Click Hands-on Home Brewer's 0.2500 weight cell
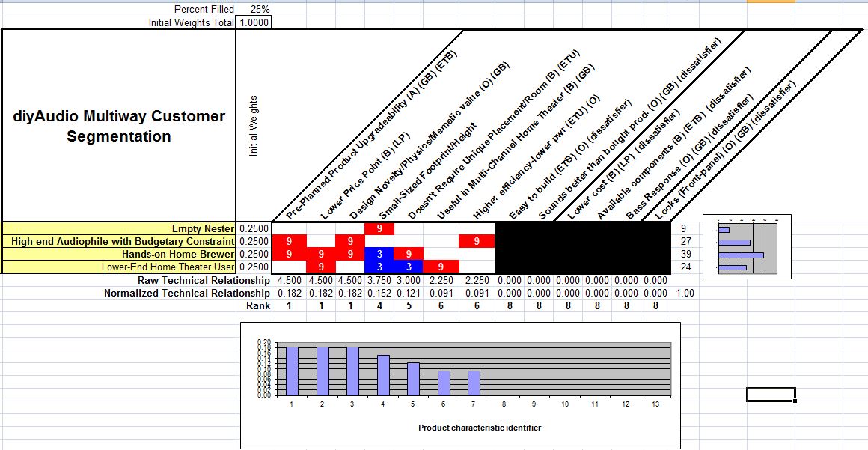This screenshot has height=450, width=868. coord(254,254)
